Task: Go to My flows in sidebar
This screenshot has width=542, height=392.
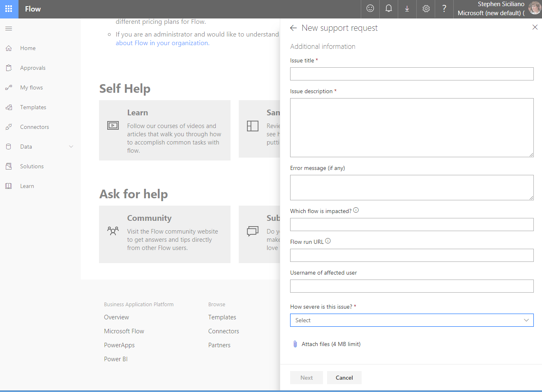Action: point(32,87)
